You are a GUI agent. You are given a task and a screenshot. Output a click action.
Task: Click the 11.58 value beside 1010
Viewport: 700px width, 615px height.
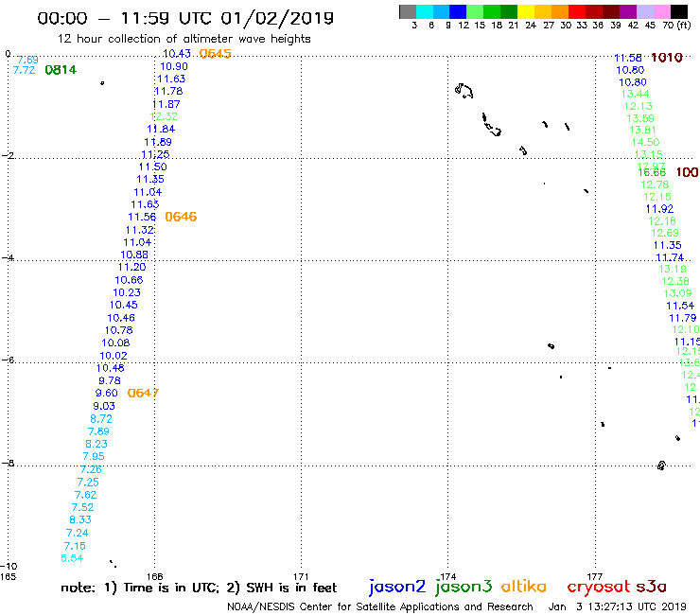click(x=628, y=58)
